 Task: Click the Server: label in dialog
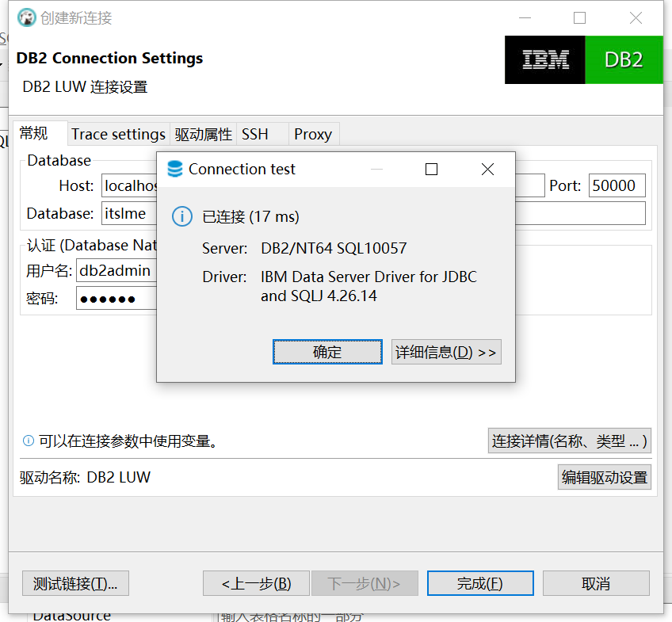pyautogui.click(x=224, y=248)
